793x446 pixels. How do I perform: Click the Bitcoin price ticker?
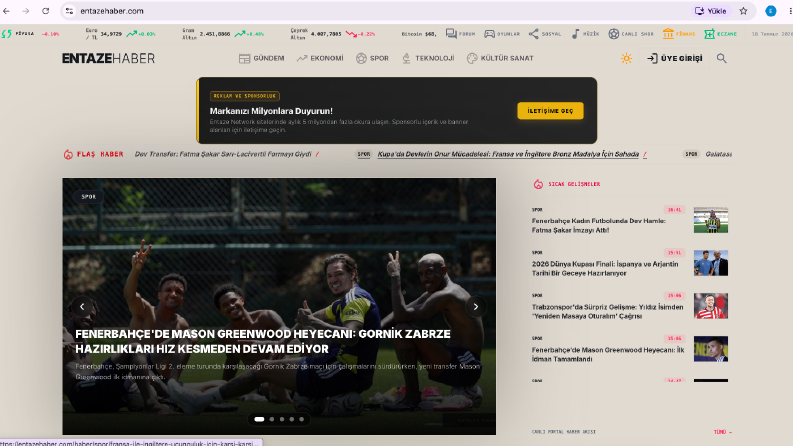419,34
